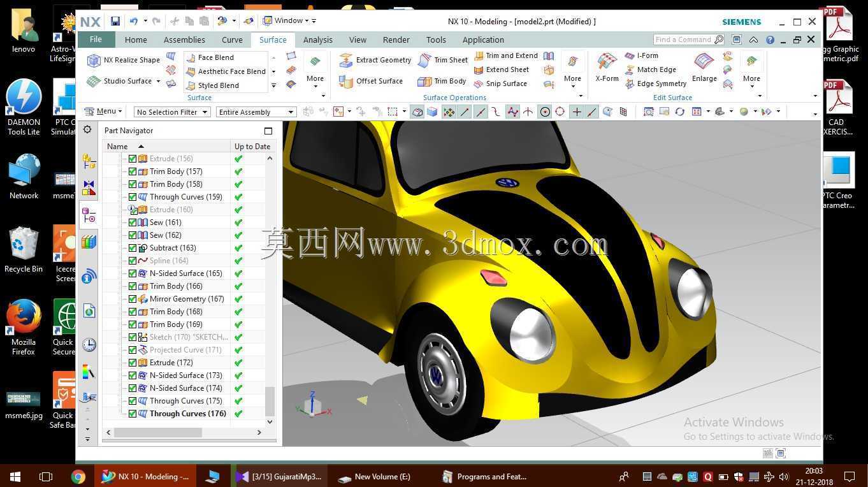The width and height of the screenshot is (868, 487).
Task: Open the File menu
Action: pyautogui.click(x=96, y=40)
